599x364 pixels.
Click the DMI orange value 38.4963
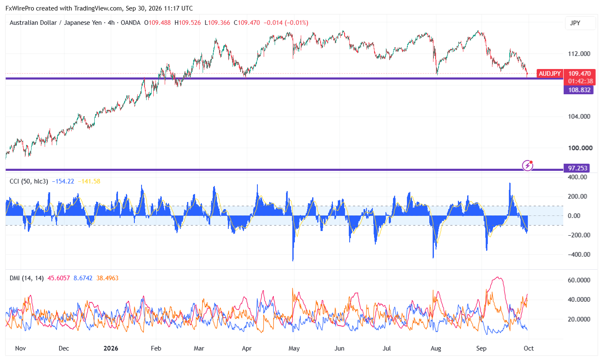click(107, 278)
